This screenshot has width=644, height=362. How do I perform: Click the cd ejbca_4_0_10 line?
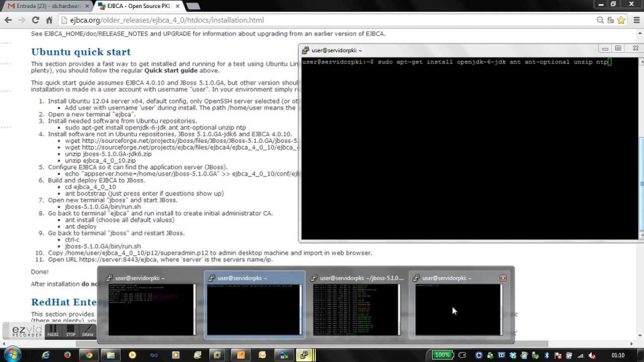point(91,187)
